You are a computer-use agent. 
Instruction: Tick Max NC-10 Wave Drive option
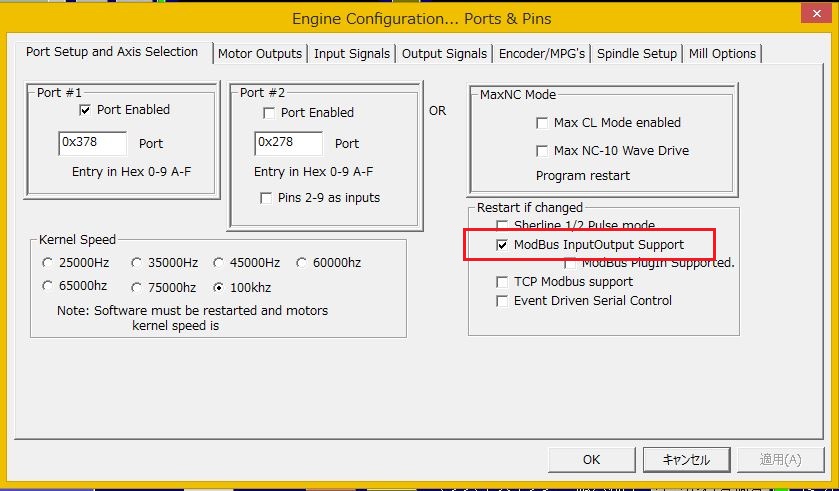[x=542, y=151]
